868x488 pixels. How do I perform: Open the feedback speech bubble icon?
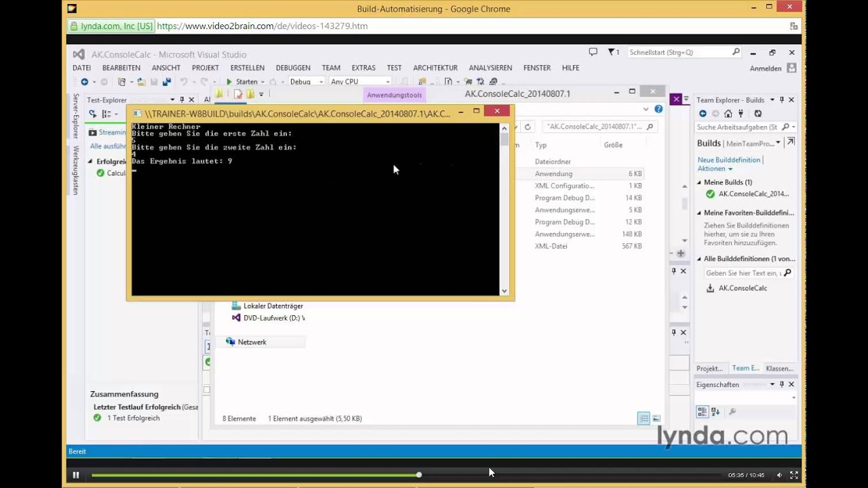(593, 52)
